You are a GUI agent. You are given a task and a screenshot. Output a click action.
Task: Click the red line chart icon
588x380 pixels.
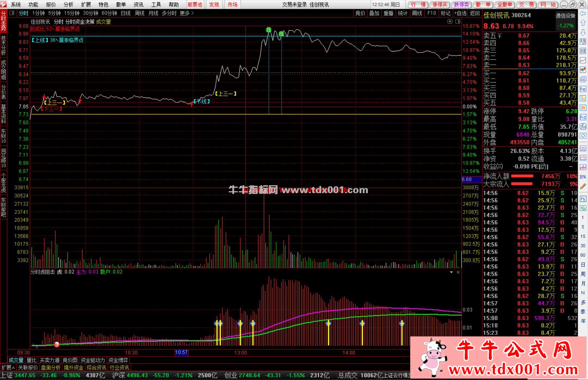click(x=583, y=60)
